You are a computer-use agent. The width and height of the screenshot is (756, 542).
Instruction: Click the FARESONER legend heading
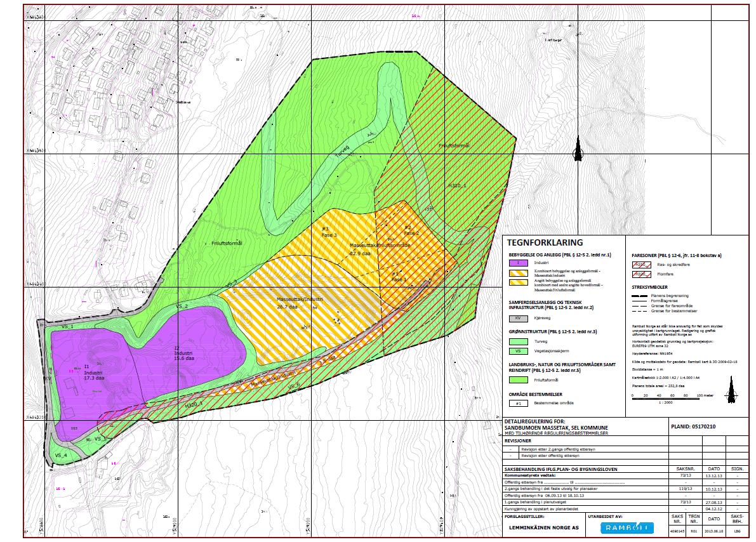coord(677,256)
